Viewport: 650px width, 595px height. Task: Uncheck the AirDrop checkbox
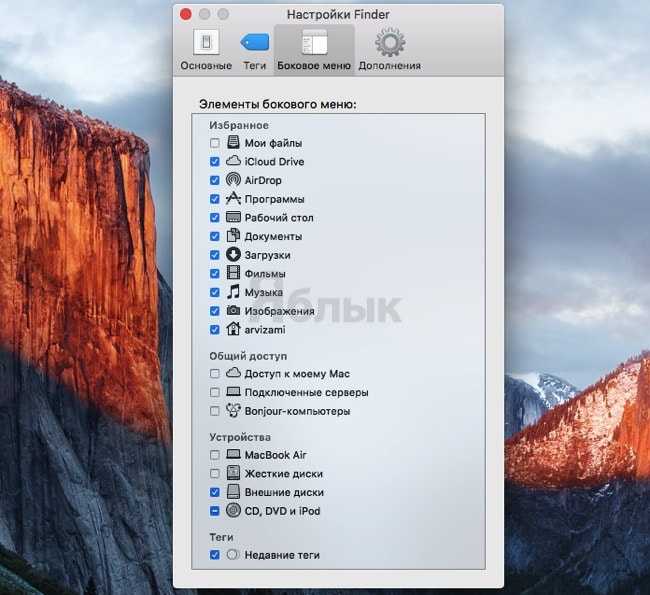[x=215, y=180]
